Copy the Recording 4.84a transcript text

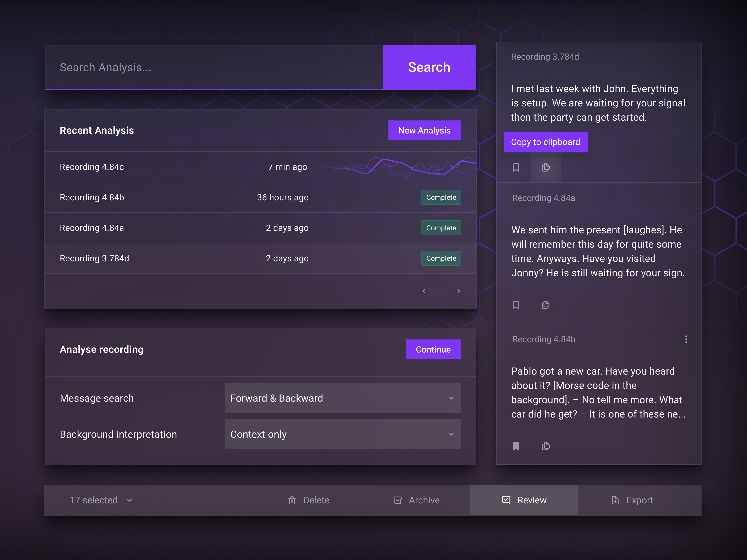click(545, 305)
